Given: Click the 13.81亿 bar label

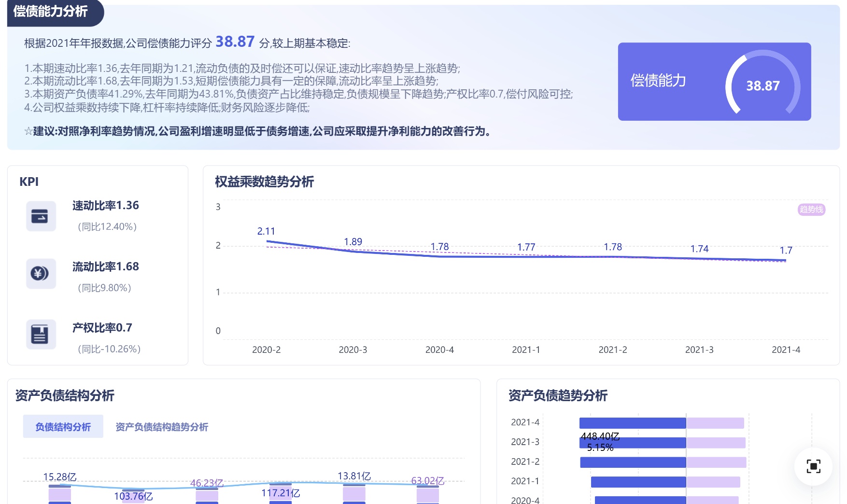Looking at the screenshot, I should coord(354,476).
